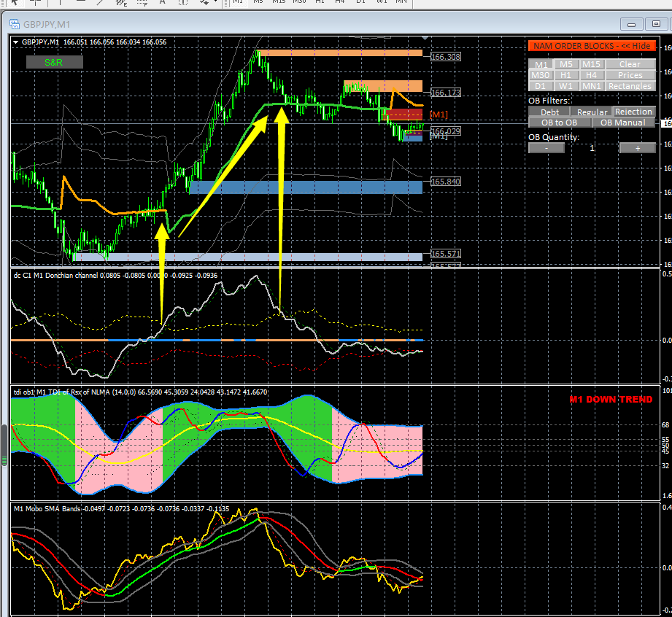This screenshot has width=672, height=617.
Task: Minimize the GBPJPY,M1 chart window
Action: coord(631,24)
